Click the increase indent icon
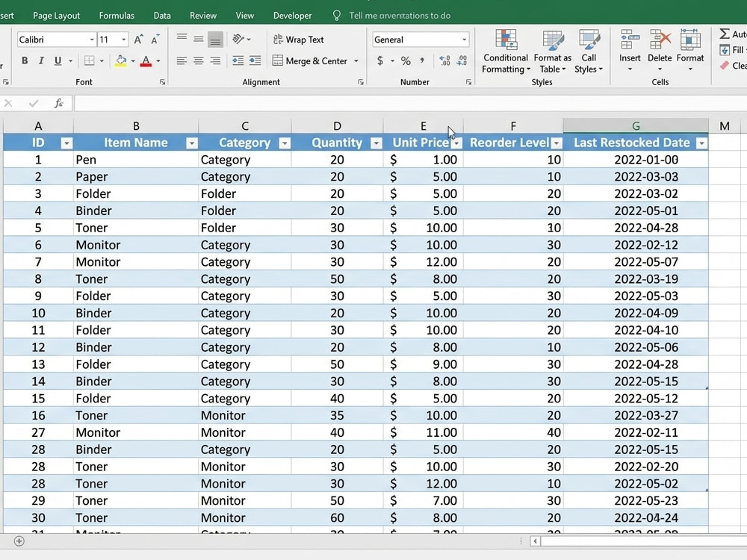Viewport: 747px width, 560px height. (x=255, y=60)
